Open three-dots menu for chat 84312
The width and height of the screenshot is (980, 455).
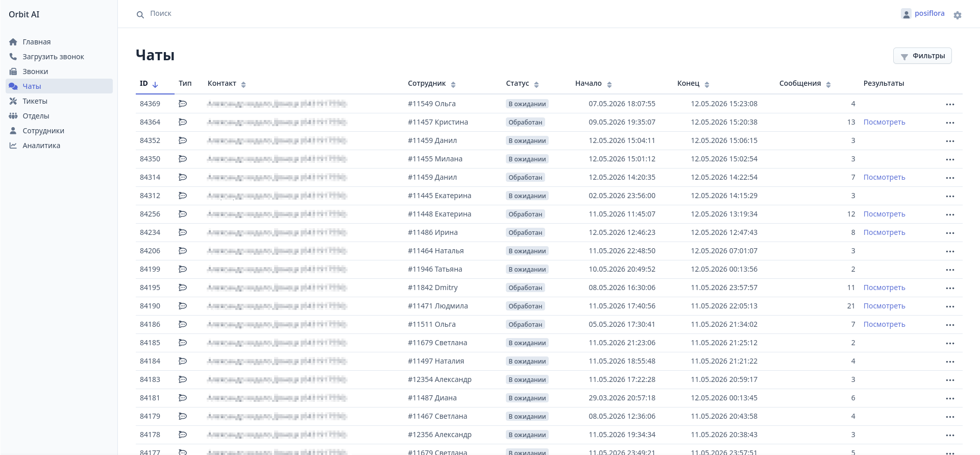coord(950,196)
